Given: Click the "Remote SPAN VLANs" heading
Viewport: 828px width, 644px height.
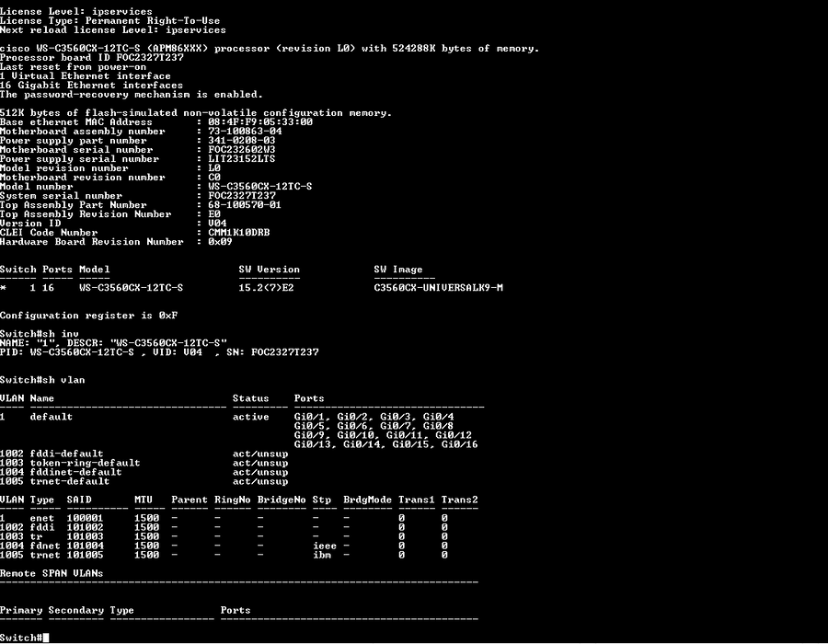Looking at the screenshot, I should (52, 573).
